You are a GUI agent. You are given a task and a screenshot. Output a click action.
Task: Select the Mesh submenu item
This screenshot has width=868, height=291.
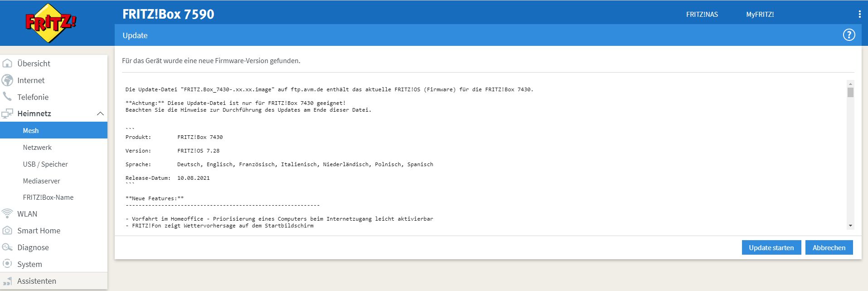53,130
